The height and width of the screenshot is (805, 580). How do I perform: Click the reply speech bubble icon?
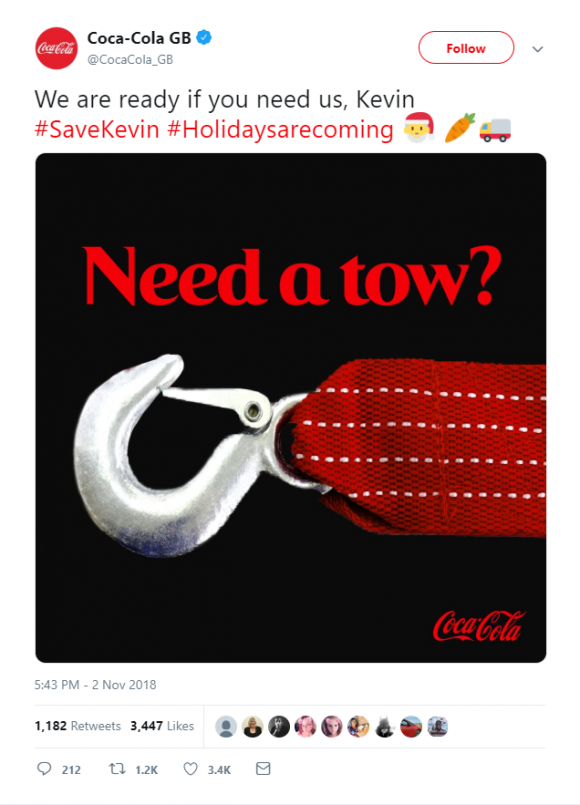tap(45, 769)
